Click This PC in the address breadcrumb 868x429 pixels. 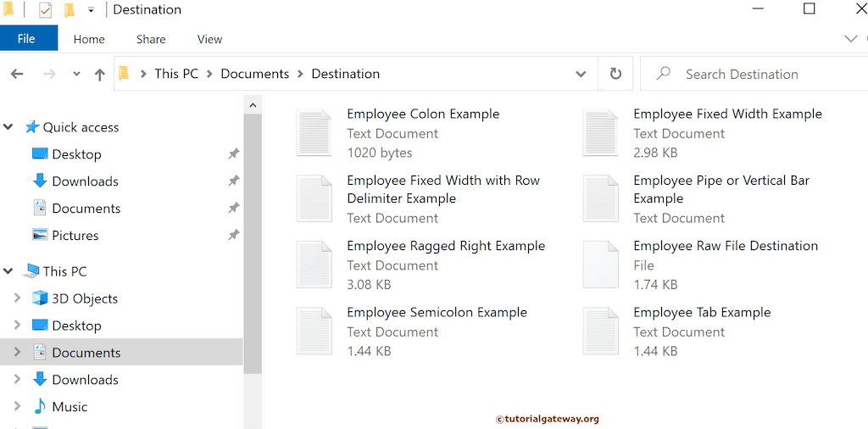tap(176, 74)
